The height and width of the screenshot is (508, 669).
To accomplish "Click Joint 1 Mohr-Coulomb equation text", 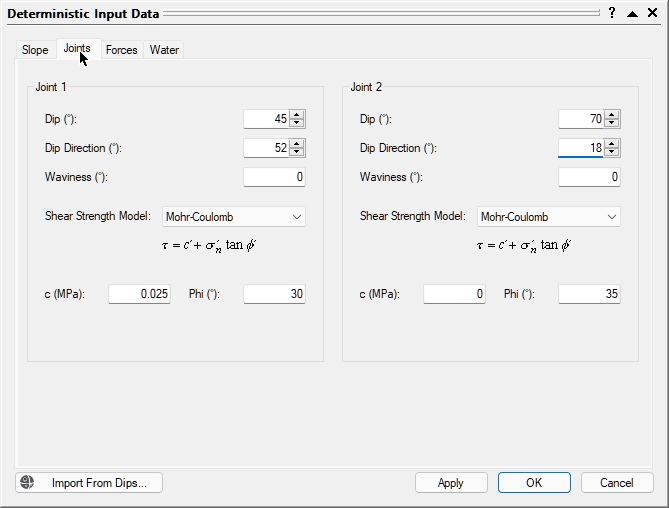I will point(209,245).
